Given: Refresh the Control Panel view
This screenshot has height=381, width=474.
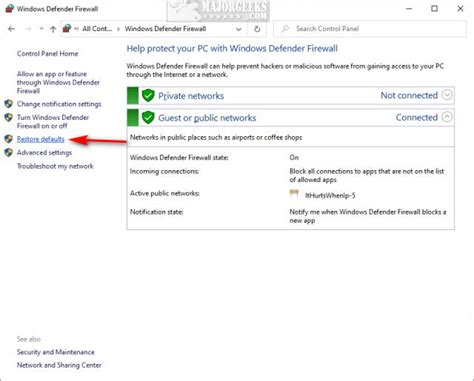Looking at the screenshot, I should (257, 29).
